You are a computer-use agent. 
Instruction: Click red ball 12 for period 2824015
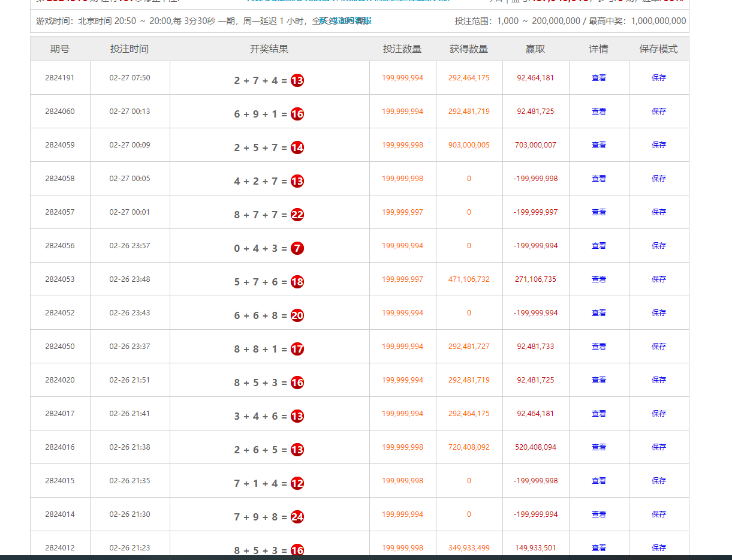coord(297,483)
